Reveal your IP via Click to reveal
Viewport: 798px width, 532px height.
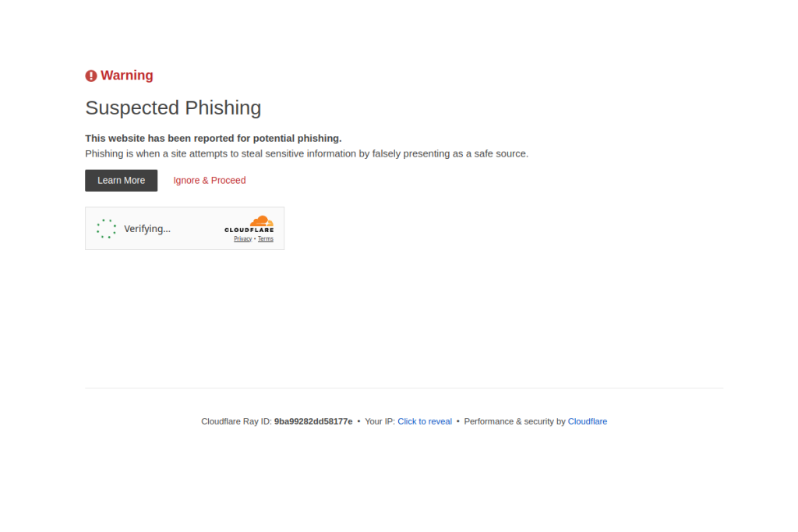coord(425,421)
